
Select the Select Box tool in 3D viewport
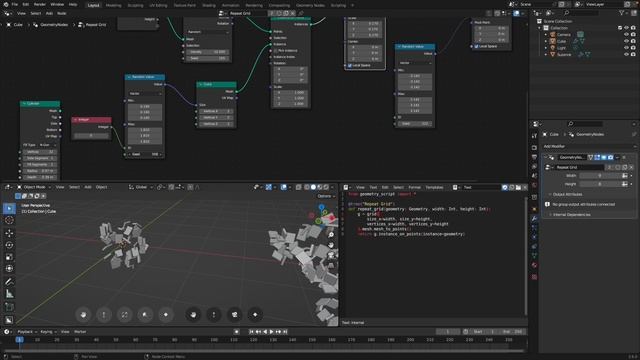pos(9,209)
